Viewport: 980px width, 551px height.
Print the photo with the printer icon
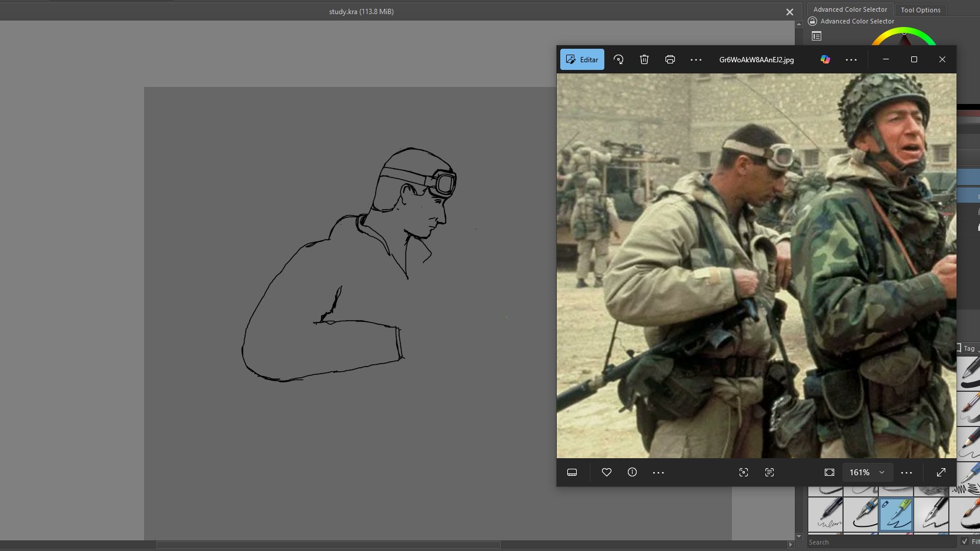point(670,59)
